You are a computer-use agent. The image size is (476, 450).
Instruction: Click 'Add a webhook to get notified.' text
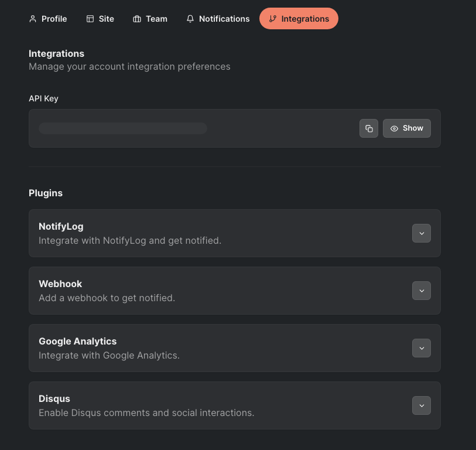click(107, 298)
